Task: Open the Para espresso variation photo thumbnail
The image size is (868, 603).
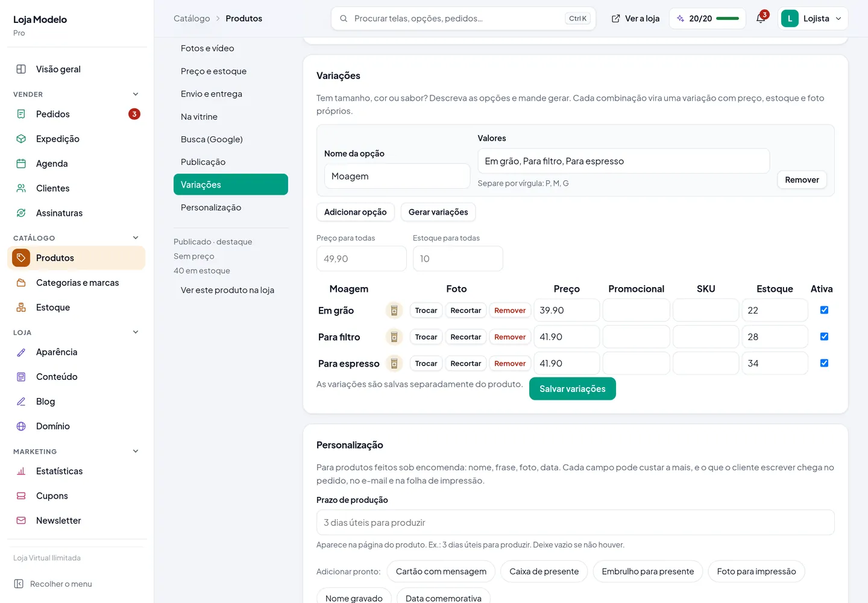Action: pos(394,364)
